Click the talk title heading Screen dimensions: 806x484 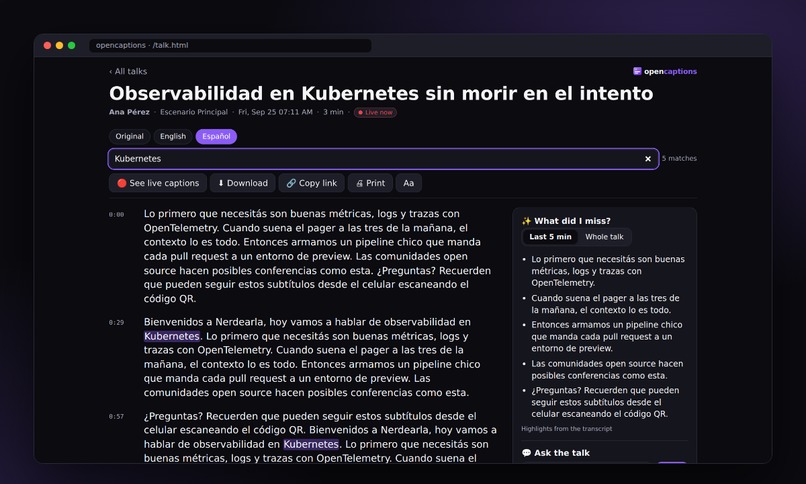381,94
